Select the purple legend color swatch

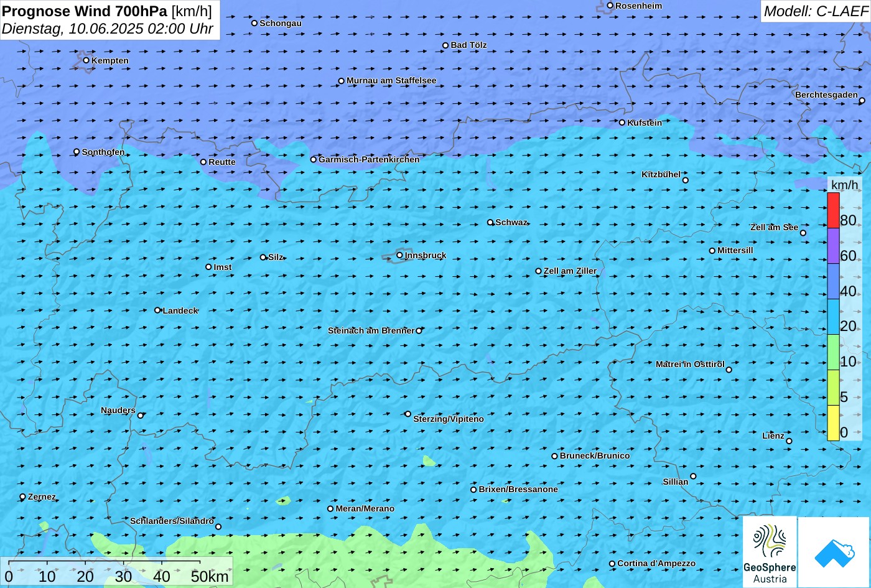click(x=833, y=246)
